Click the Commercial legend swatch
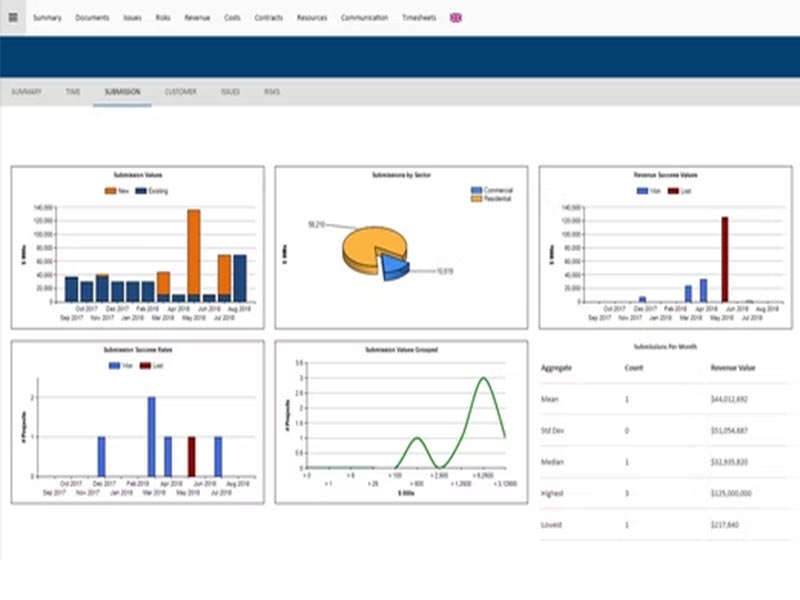Image resolution: width=800 pixels, height=600 pixels. 476,191
